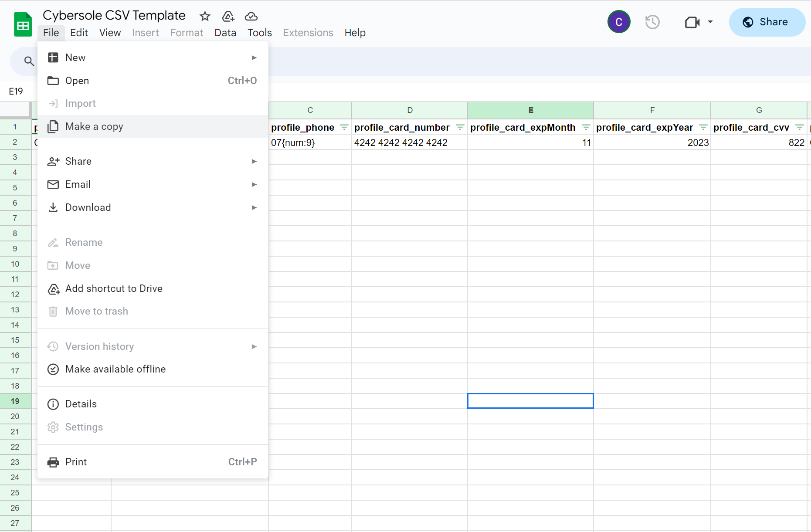Viewport: 811px width, 532px height.
Task: Click the Email envelope icon
Action: coord(53,184)
